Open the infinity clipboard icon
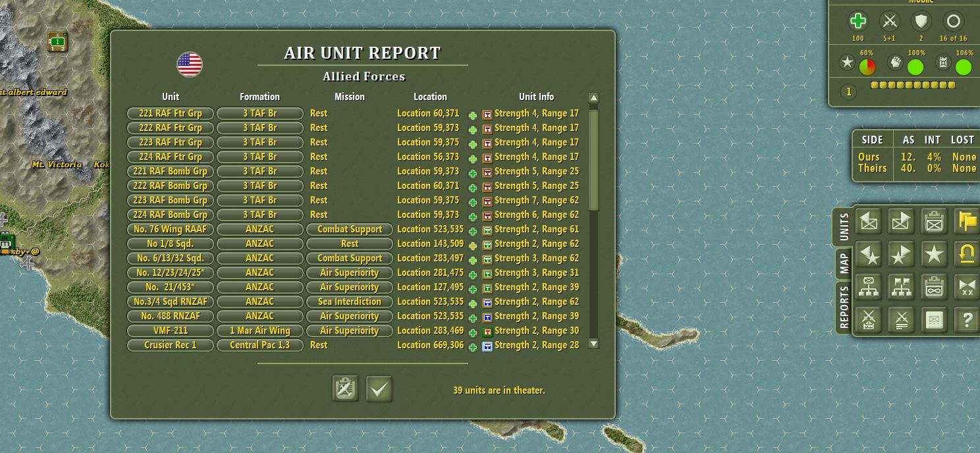This screenshot has height=453, width=980. click(x=934, y=288)
